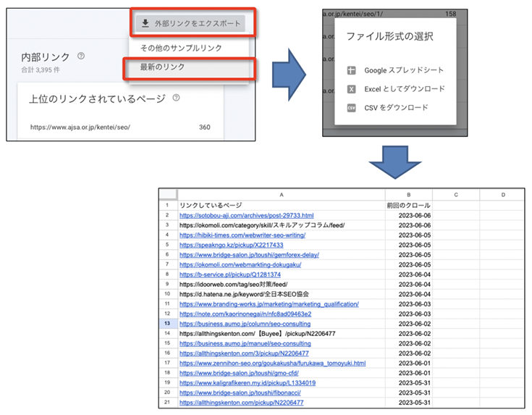This screenshot has height=415, width=532.
Task: Open allthingskenton.com/pickup/N2206477 link in row 21
Action: 241,403
